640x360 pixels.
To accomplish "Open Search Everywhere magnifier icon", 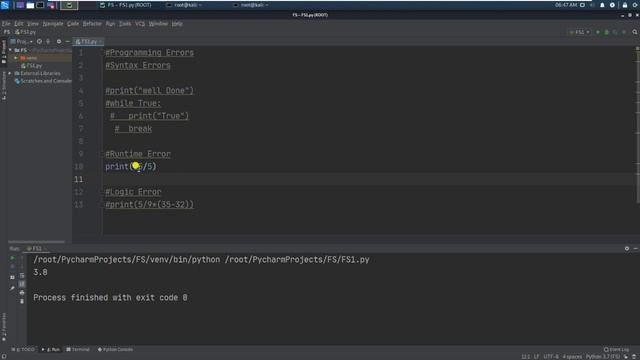I will [x=635, y=32].
